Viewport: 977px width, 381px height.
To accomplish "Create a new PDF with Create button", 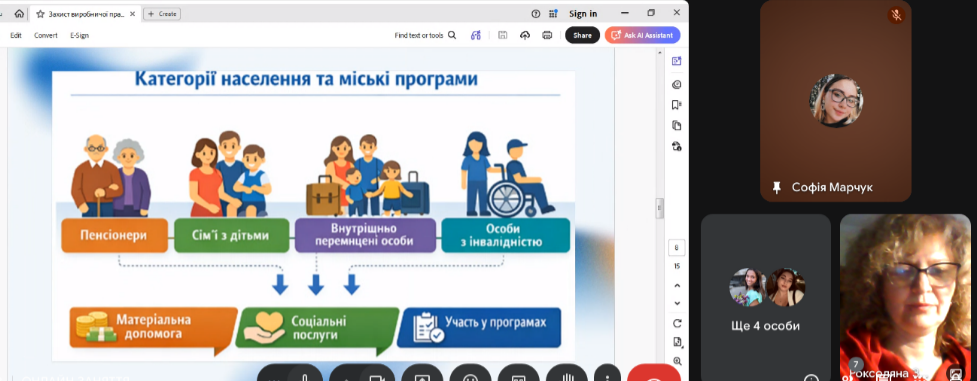I will pos(162,14).
